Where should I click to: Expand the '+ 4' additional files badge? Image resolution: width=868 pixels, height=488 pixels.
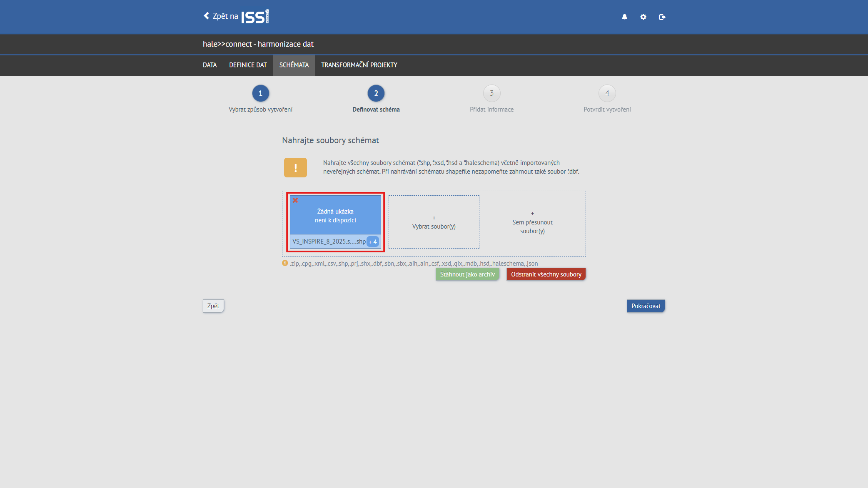click(x=373, y=242)
